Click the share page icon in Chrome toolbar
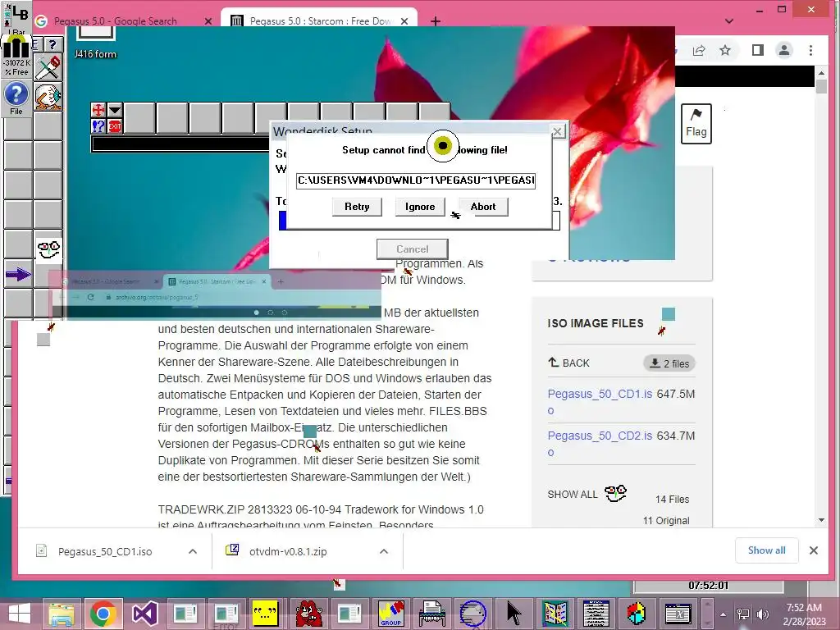Screen dimensions: 840x630 699,50
